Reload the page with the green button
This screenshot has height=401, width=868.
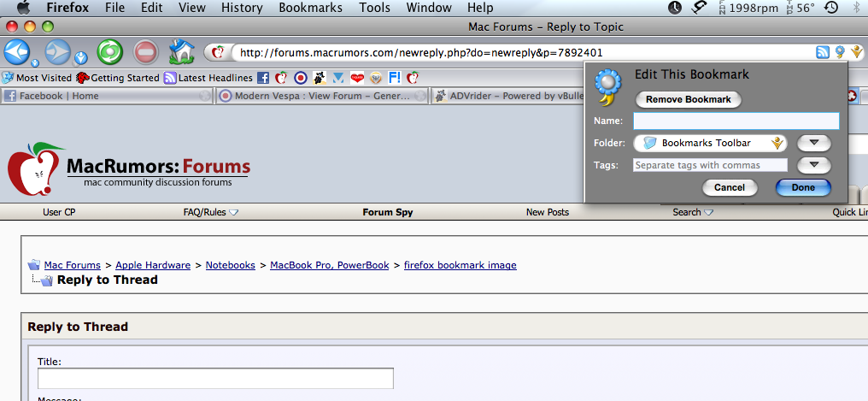pyautogui.click(x=110, y=53)
